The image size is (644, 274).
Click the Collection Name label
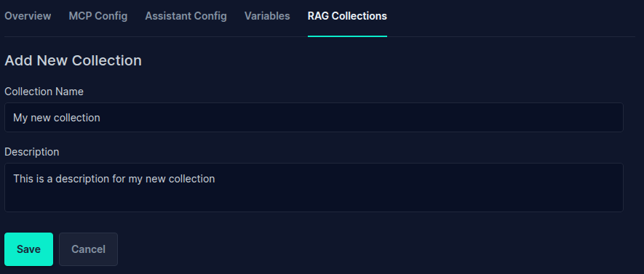[44, 92]
